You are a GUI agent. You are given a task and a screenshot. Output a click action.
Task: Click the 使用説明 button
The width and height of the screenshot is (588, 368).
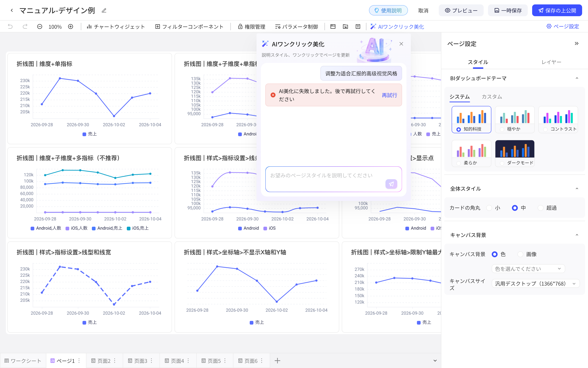tap(388, 10)
